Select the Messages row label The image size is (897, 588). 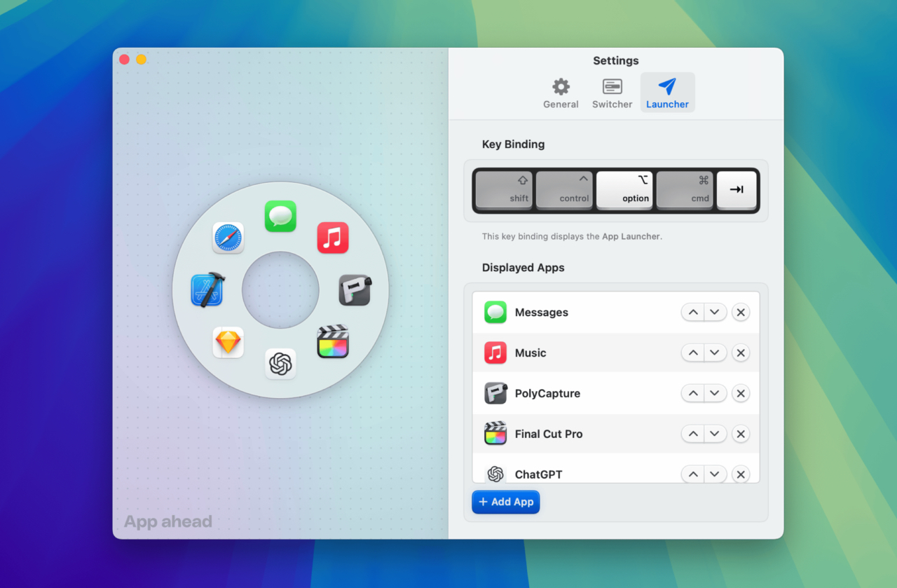(542, 313)
